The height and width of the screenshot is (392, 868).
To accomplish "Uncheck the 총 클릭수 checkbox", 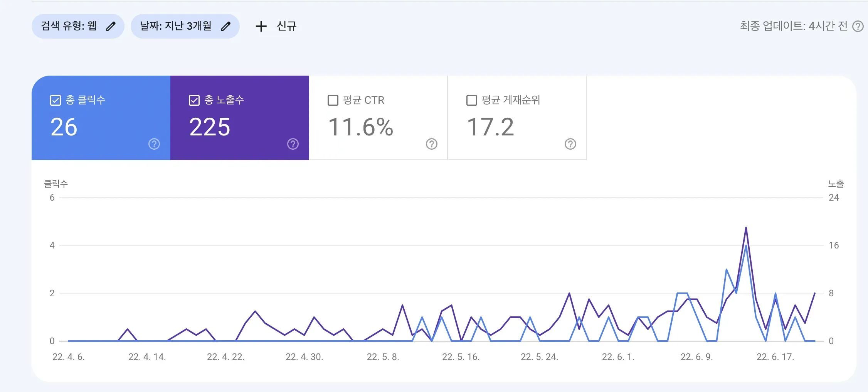I will 55,100.
